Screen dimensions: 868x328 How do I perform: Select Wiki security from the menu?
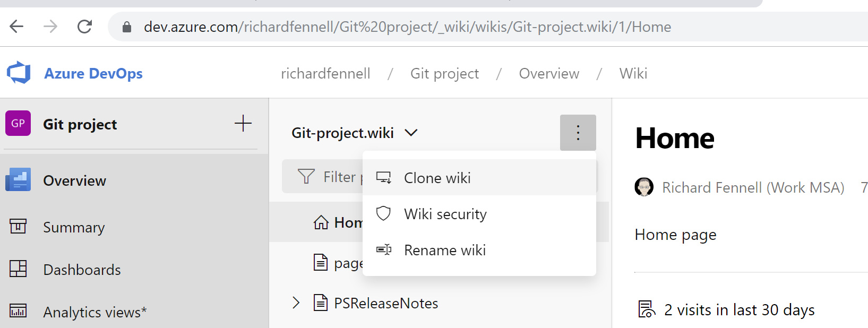click(x=445, y=214)
